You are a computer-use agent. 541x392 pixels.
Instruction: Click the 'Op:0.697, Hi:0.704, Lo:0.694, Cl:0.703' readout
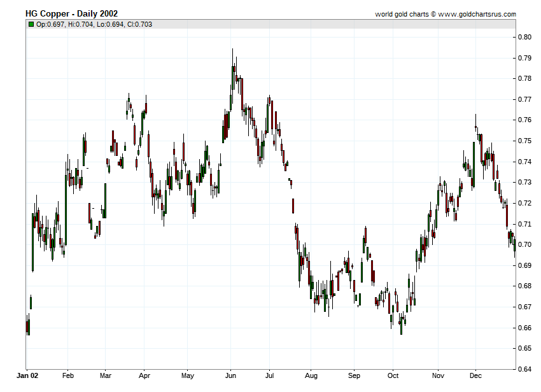[94, 24]
